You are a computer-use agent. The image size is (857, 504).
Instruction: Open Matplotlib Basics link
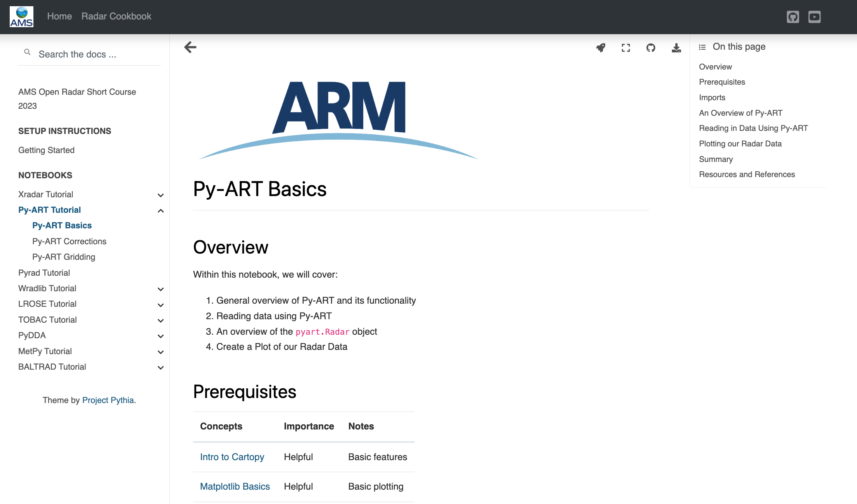(235, 487)
